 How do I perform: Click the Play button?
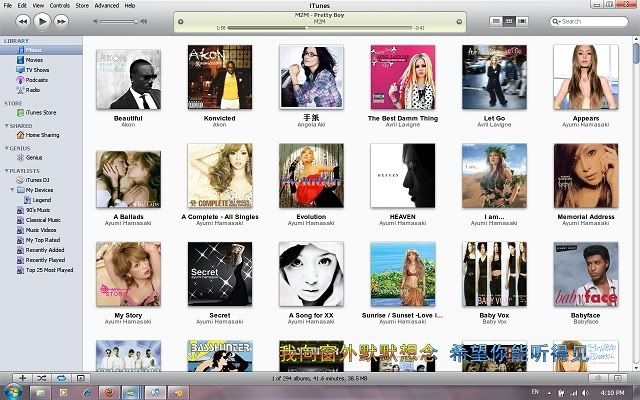click(42, 20)
